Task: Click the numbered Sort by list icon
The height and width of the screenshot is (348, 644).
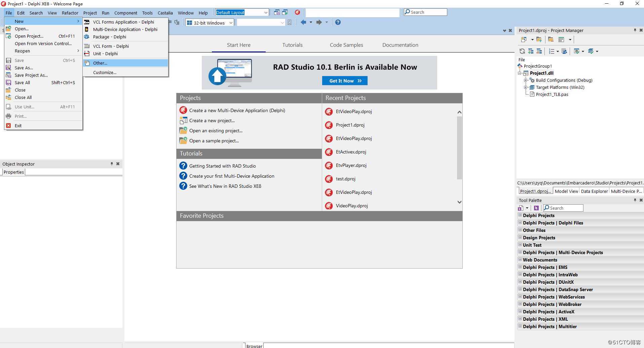Action: (552, 51)
